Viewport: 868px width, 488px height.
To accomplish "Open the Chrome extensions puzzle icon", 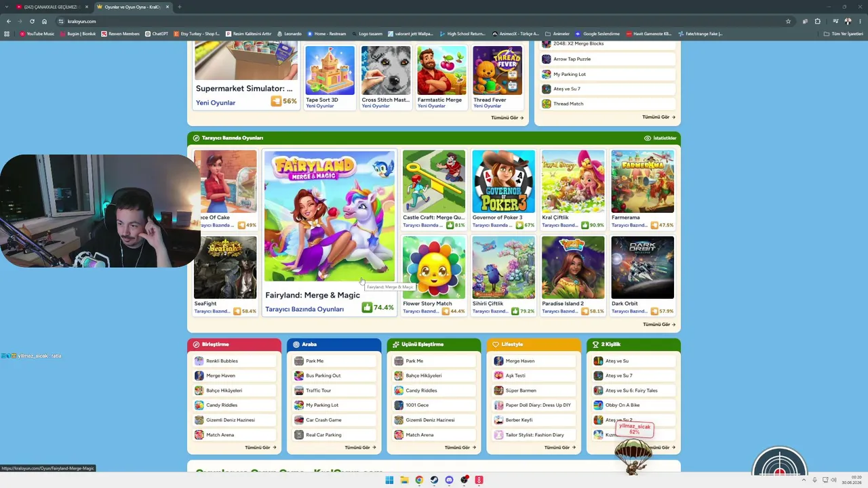I will point(818,21).
